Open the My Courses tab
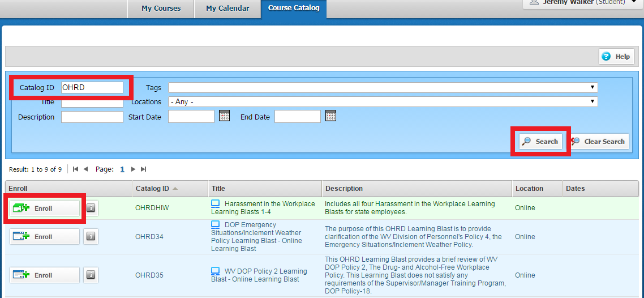 (x=161, y=8)
